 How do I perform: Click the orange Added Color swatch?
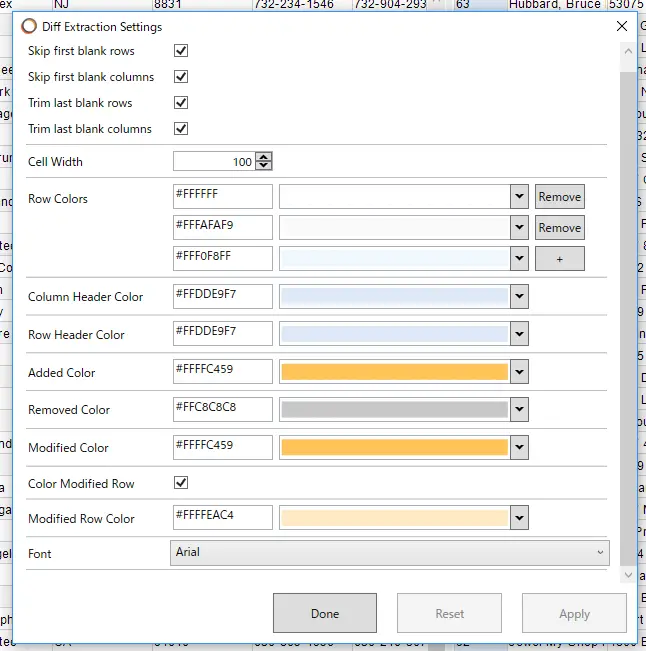394,371
